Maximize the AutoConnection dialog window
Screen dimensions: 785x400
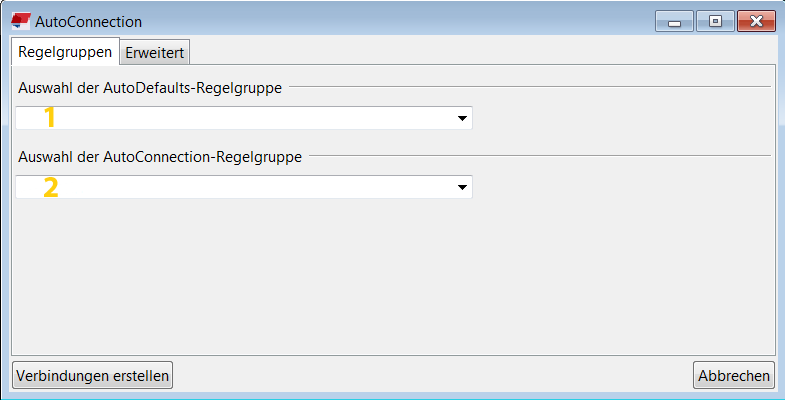(x=714, y=21)
